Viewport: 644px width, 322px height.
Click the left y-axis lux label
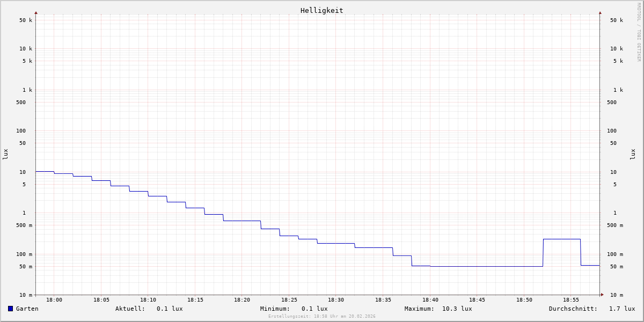tap(5, 154)
